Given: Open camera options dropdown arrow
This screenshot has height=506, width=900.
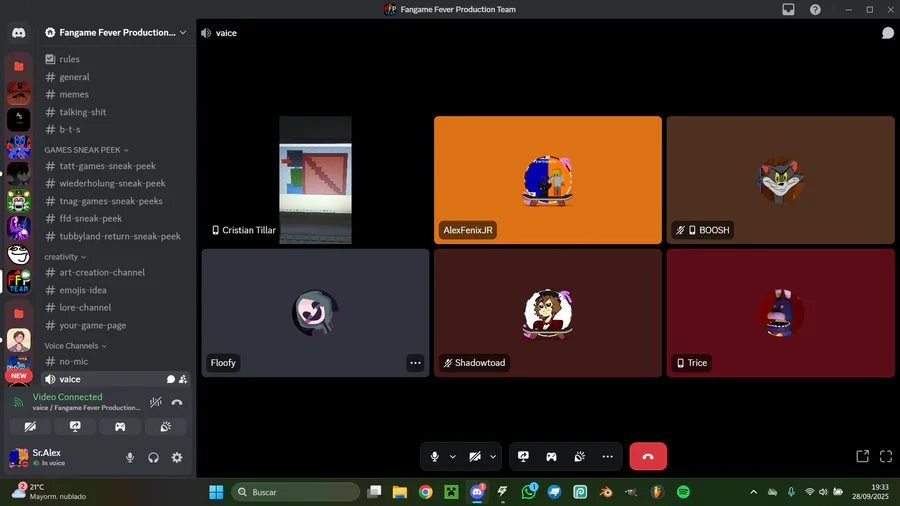Looking at the screenshot, I should coord(493,457).
